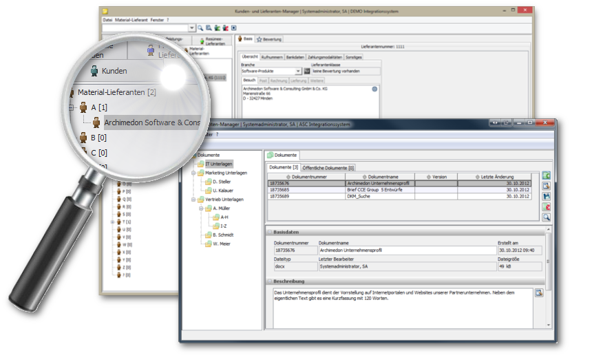Click the edit description icon beside Beschreibung text

[x=539, y=293]
